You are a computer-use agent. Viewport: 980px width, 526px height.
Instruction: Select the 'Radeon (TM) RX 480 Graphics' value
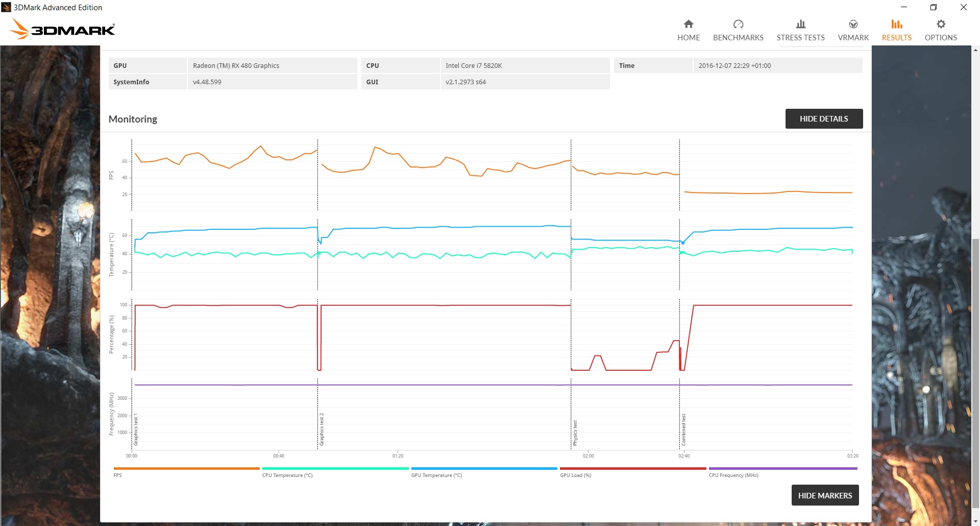236,65
